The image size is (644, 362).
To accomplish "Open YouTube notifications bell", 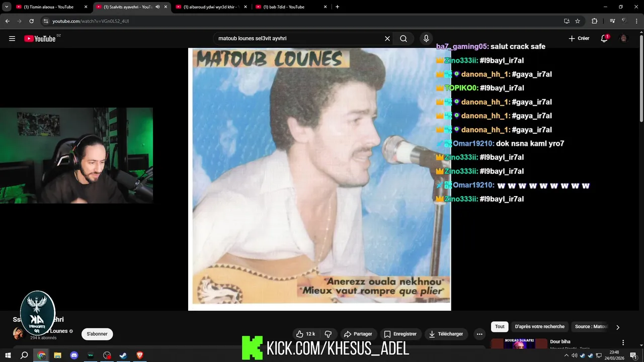I will tap(604, 38).
